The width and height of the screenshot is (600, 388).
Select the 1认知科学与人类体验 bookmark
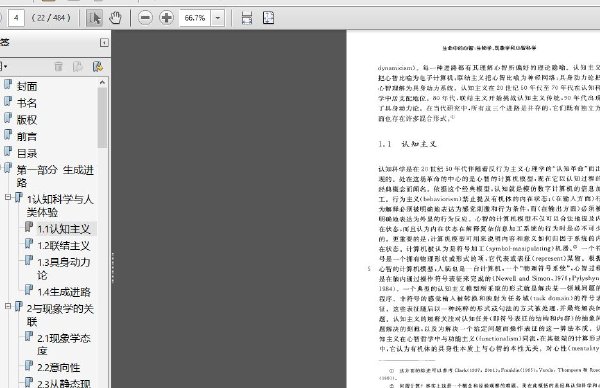coord(60,205)
